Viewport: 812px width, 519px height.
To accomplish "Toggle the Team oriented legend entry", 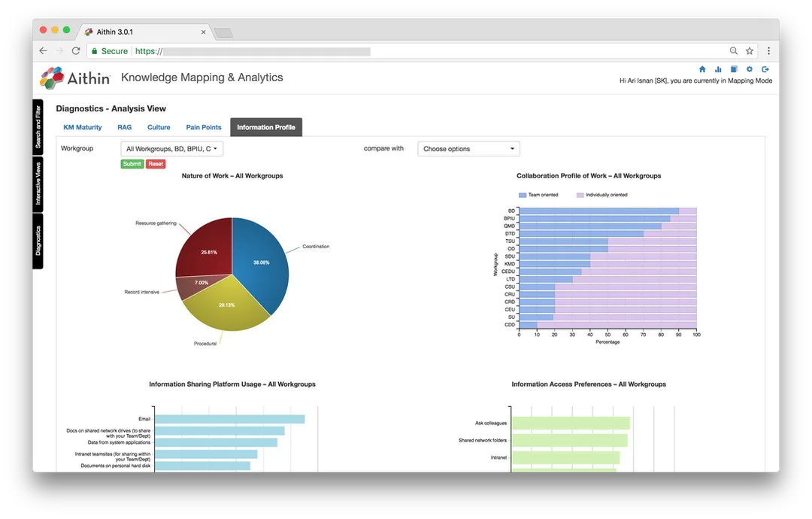I will 538,195.
